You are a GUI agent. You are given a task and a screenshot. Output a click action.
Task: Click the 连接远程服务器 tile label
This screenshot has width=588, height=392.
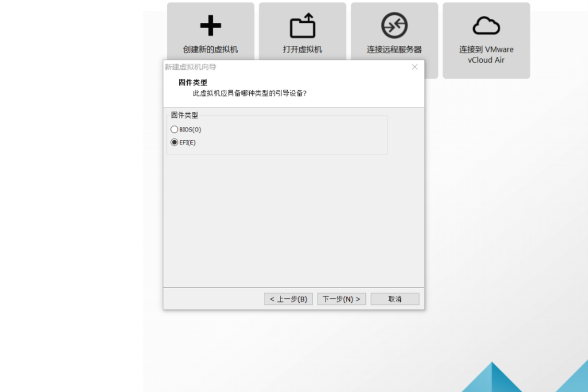click(x=394, y=50)
